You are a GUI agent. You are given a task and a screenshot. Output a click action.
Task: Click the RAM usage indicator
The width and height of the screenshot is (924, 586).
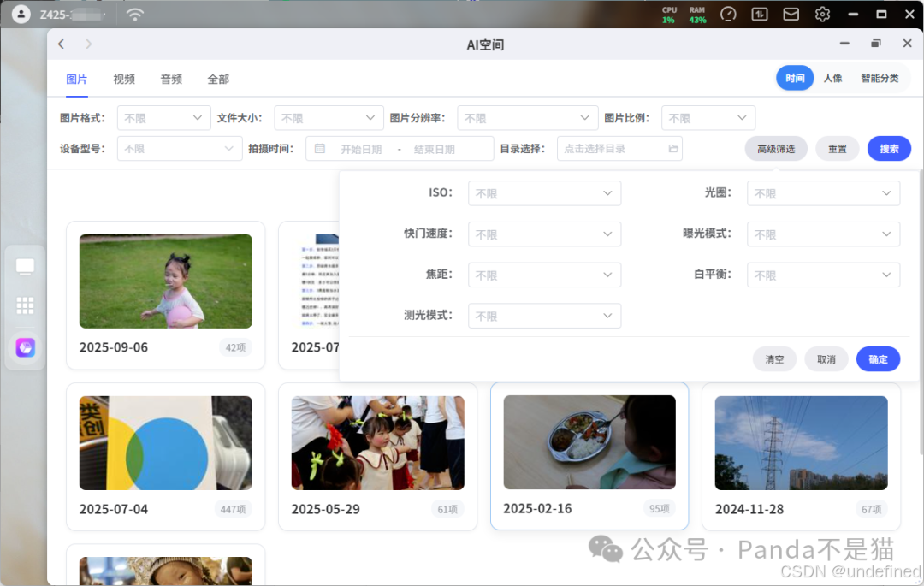697,15
